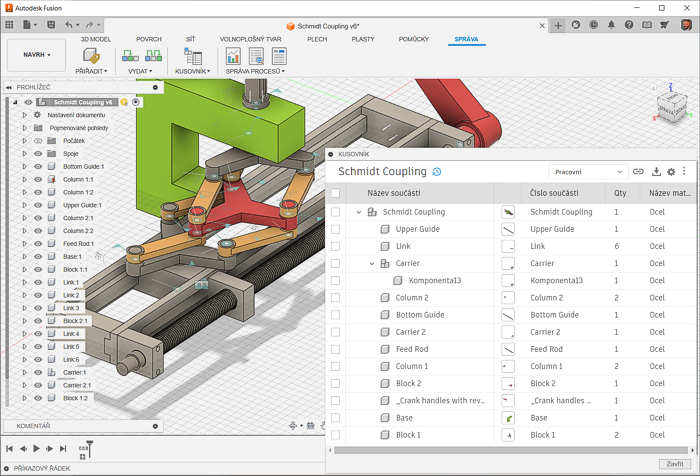The width and height of the screenshot is (700, 476).
Task: Click the timeline play button
Action: tap(36, 449)
